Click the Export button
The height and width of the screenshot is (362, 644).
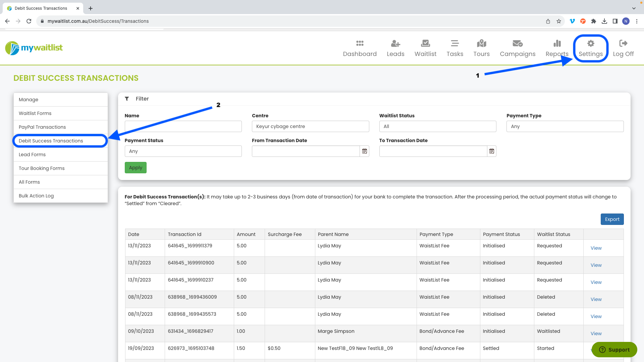[x=612, y=219]
